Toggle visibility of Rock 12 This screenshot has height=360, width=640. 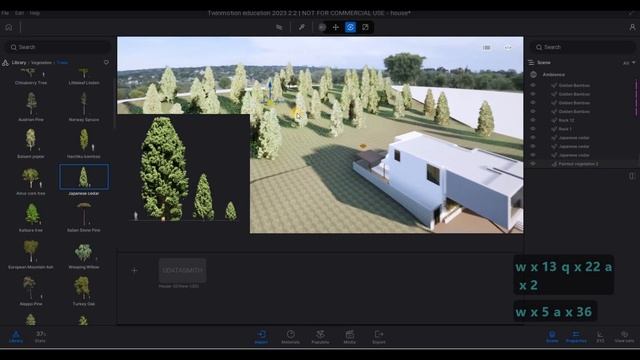[x=533, y=120]
